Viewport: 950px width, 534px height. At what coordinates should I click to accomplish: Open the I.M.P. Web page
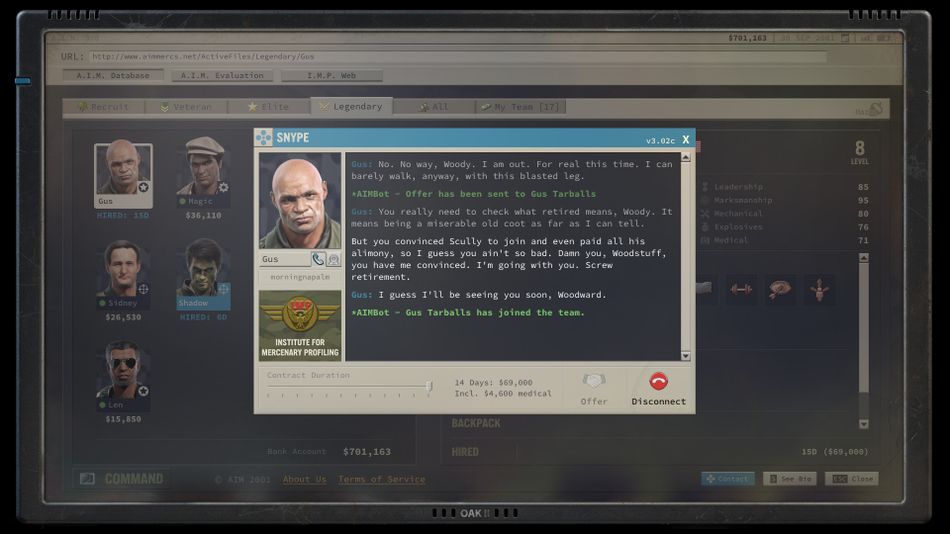(x=331, y=75)
